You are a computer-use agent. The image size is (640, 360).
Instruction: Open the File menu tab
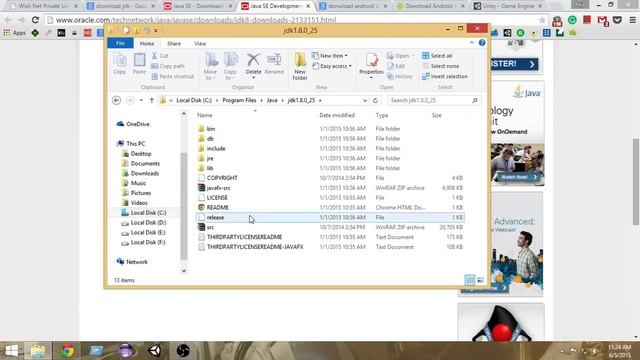tap(120, 43)
